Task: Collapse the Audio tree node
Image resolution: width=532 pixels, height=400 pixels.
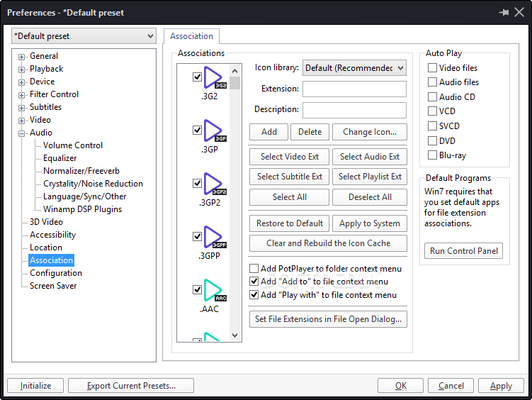Action: [22, 133]
